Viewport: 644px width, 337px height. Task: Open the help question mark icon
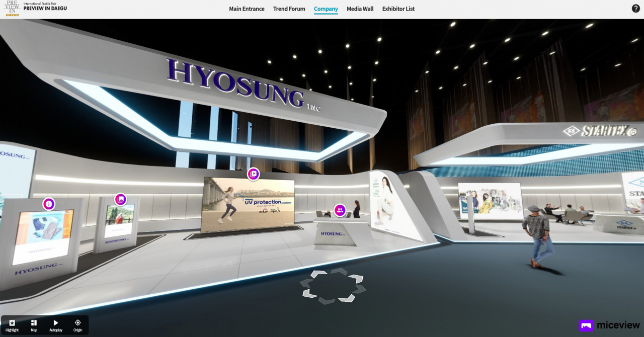[x=636, y=9]
